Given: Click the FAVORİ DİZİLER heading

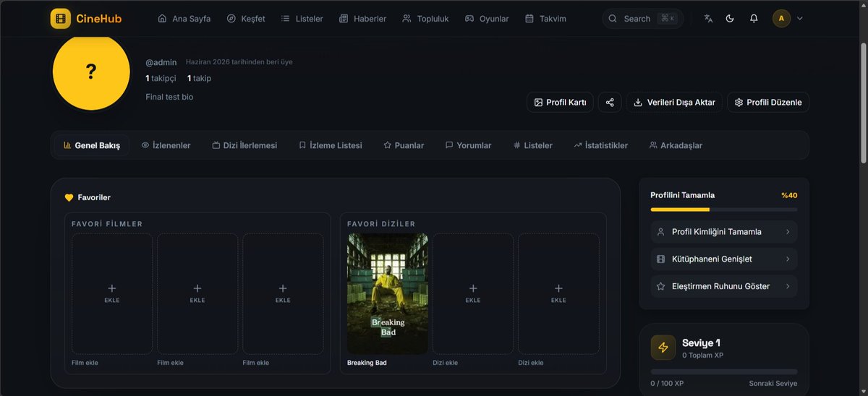Looking at the screenshot, I should coord(381,224).
